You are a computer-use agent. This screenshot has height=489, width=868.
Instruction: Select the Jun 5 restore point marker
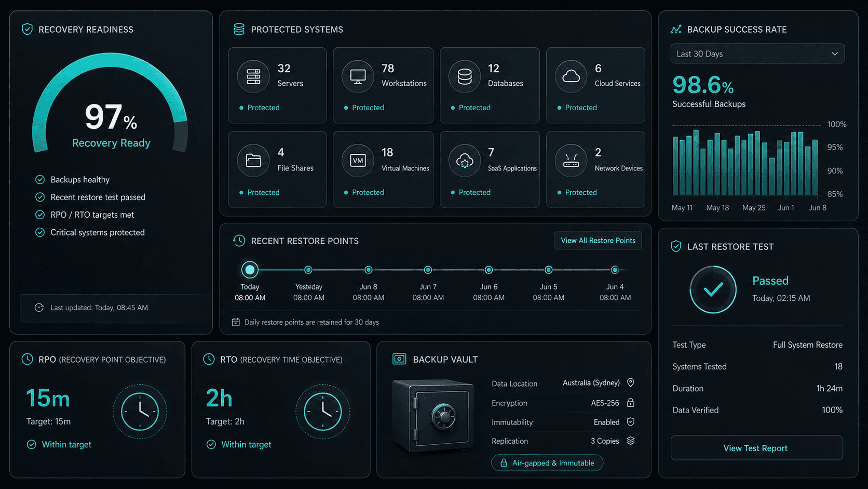click(x=548, y=270)
